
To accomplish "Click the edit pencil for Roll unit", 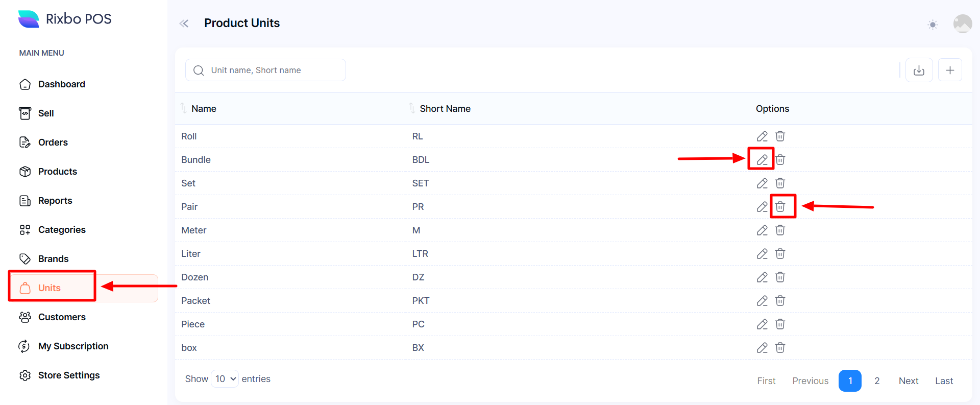I will 762,136.
